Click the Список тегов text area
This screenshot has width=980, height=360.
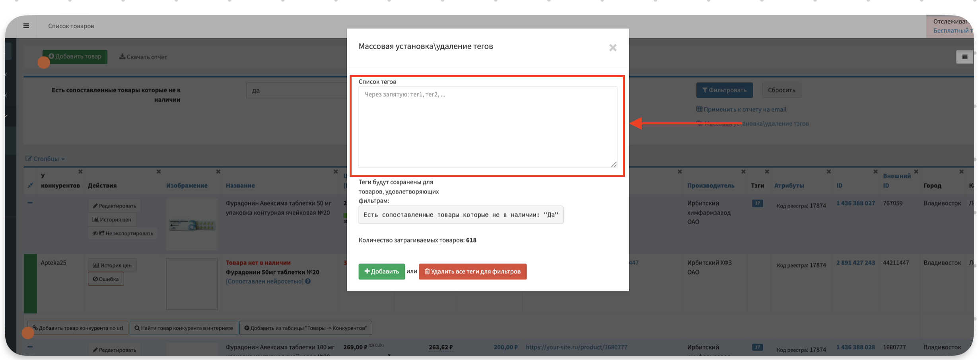(487, 127)
